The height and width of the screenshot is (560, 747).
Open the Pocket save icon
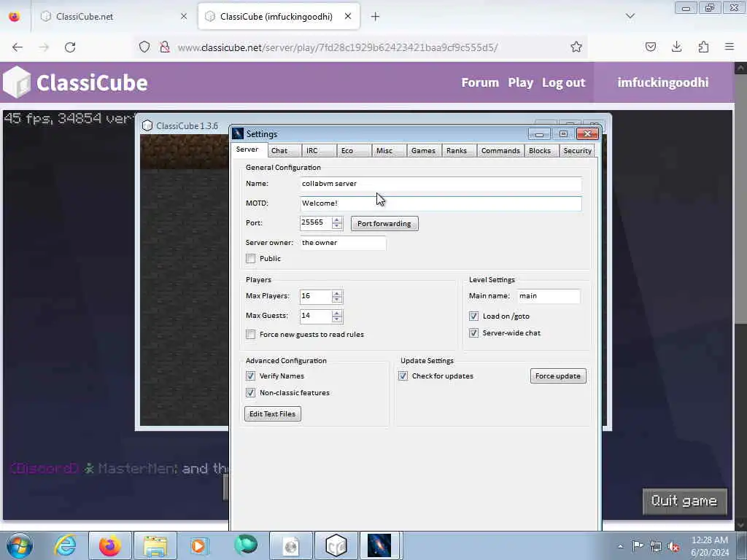coord(650,47)
